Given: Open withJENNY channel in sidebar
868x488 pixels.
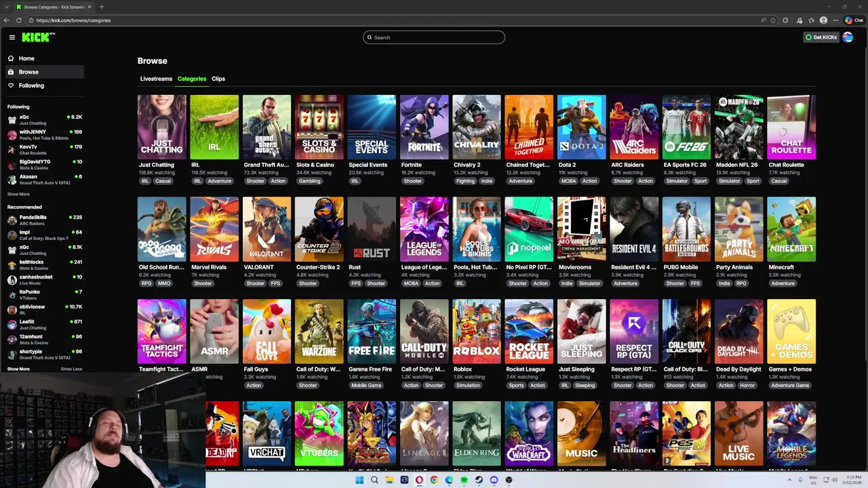Looking at the screenshot, I should pyautogui.click(x=45, y=134).
